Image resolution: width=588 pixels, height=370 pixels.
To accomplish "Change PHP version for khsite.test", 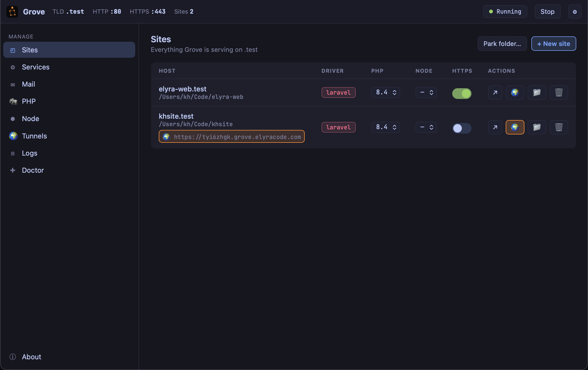I will (x=385, y=127).
